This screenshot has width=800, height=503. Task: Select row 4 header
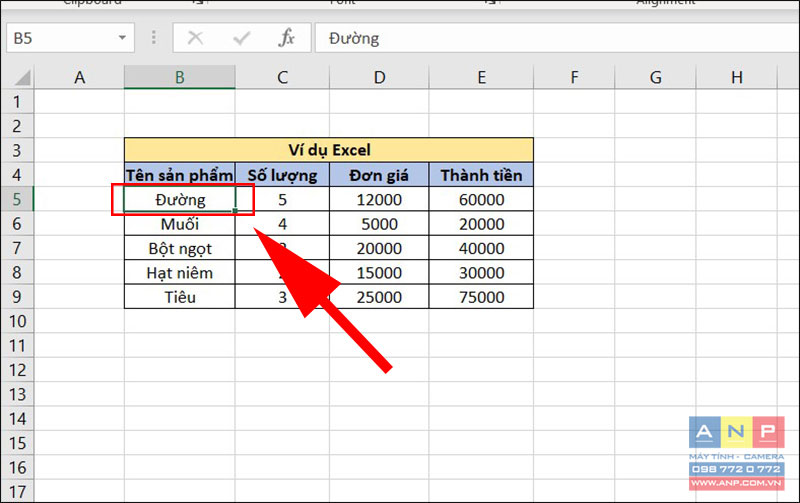coord(17,174)
